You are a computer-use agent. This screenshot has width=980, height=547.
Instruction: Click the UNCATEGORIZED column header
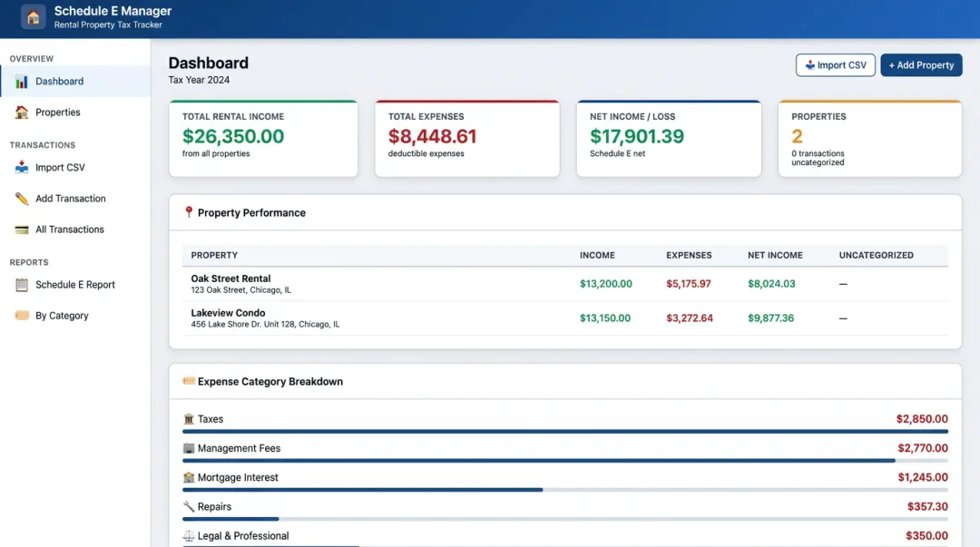click(877, 255)
